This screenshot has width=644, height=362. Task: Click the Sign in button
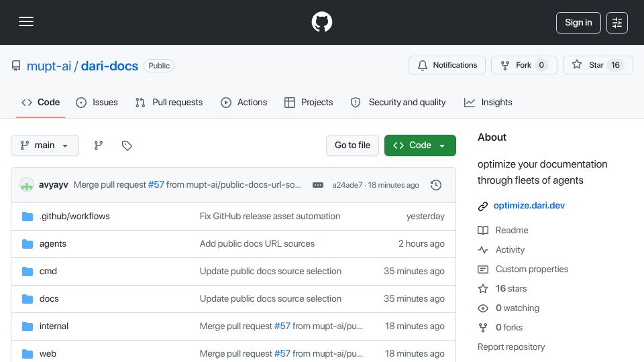(578, 23)
